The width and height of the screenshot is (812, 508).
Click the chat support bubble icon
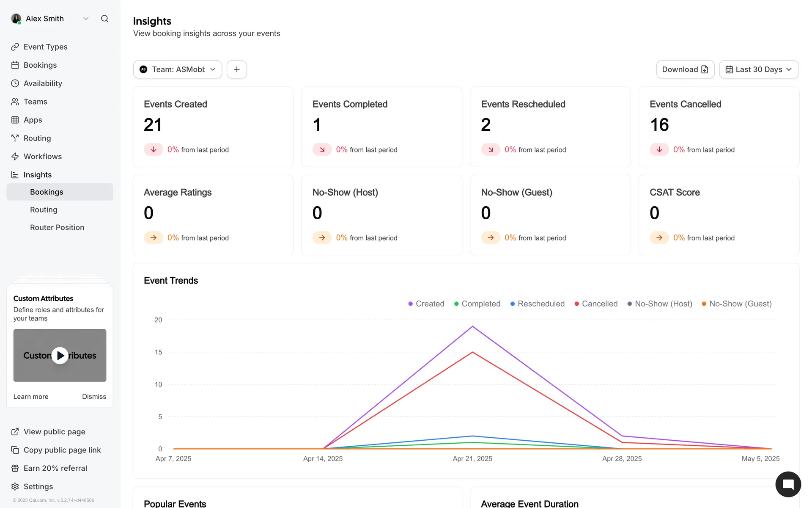click(788, 484)
